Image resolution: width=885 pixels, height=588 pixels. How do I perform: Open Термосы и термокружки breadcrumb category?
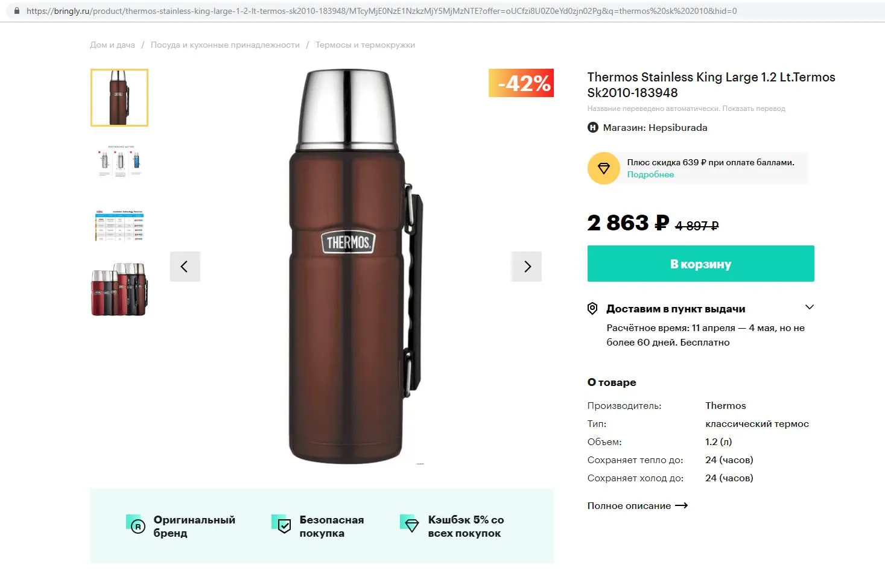[x=365, y=45]
